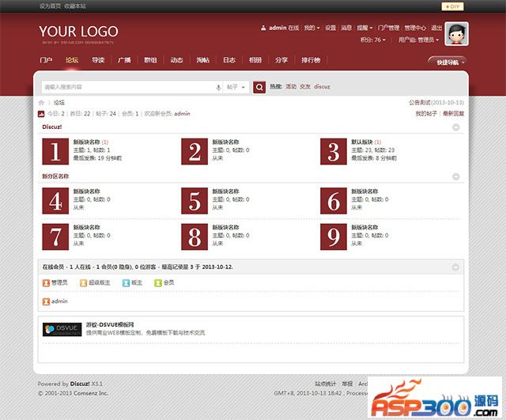Image resolution: width=506 pixels, height=420 pixels.
Task: Open the 淘帖 nav tab
Action: 203,60
